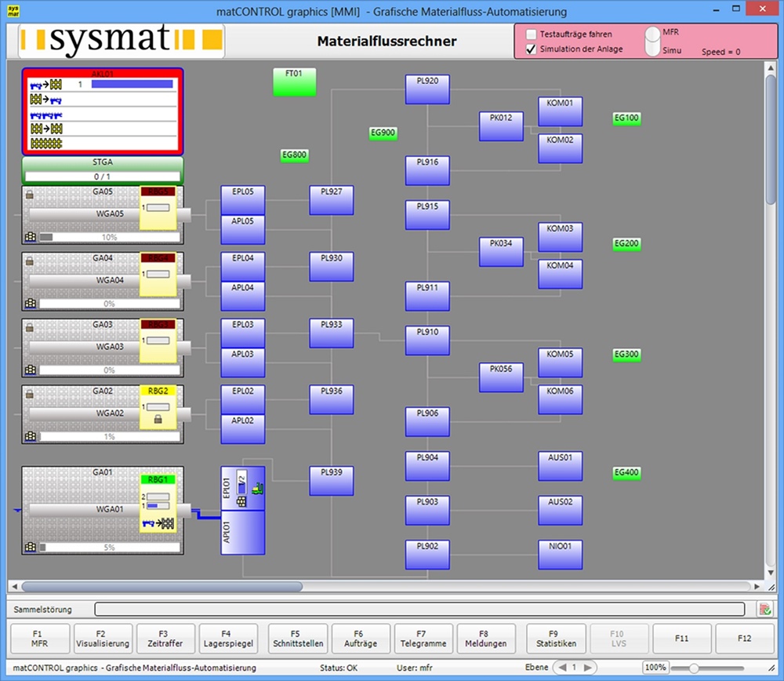
Task: Click the vertical scrollbar down arrow
Action: point(771,573)
